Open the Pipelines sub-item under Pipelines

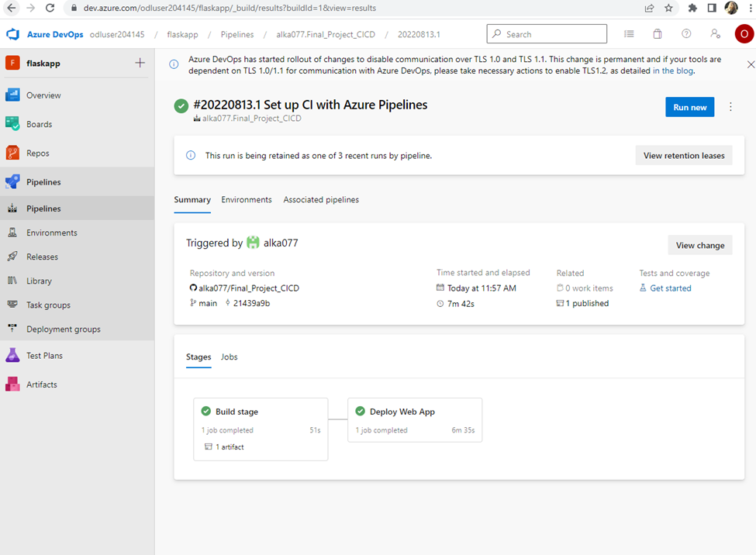[77, 209]
